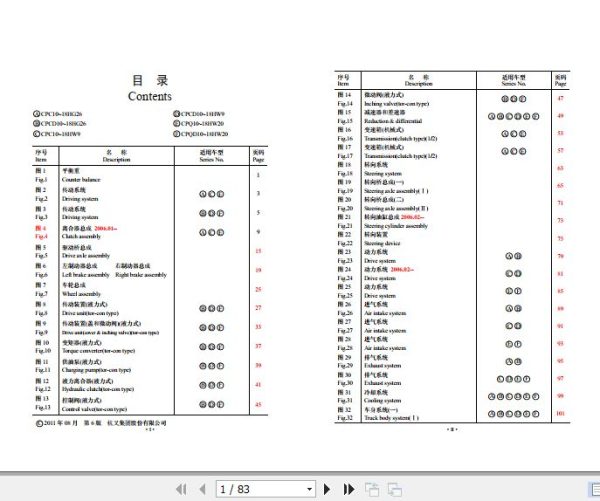Click 'Truck body system' in Fig.32 row
The width and height of the screenshot is (600, 501).
(391, 418)
